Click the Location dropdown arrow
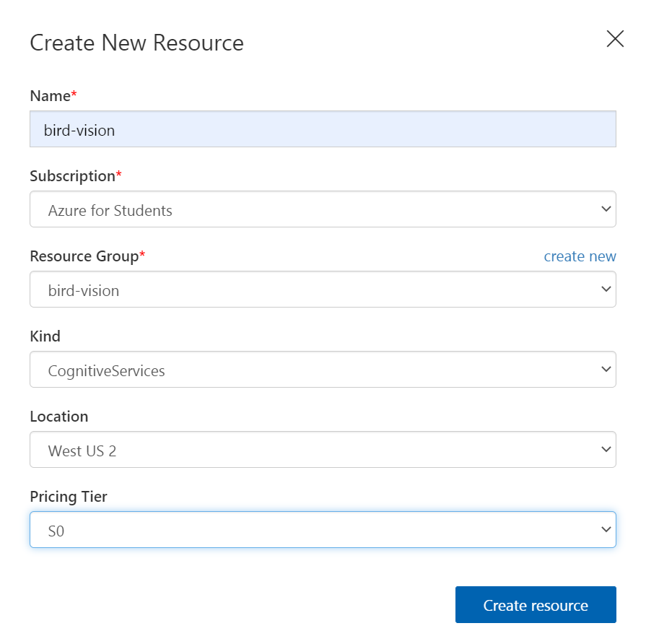The height and width of the screenshot is (644, 646). coord(606,448)
